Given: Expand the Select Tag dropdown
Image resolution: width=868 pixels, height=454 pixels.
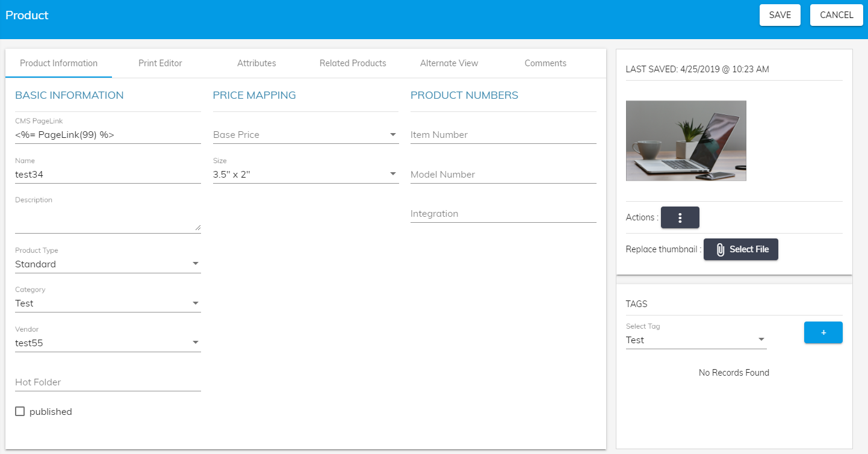Looking at the screenshot, I should [x=696, y=340].
